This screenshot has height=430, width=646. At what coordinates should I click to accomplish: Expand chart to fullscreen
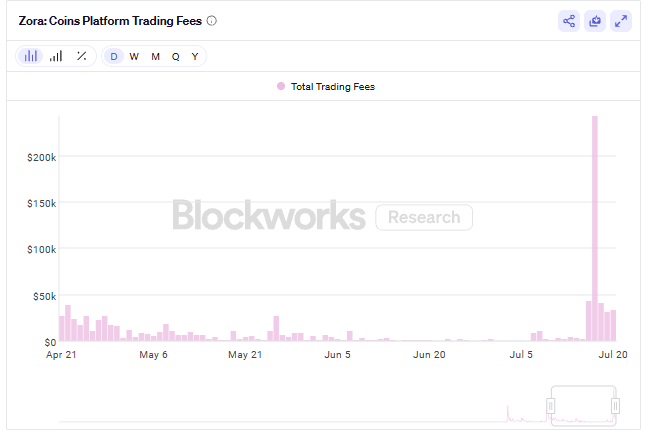pyautogui.click(x=621, y=21)
